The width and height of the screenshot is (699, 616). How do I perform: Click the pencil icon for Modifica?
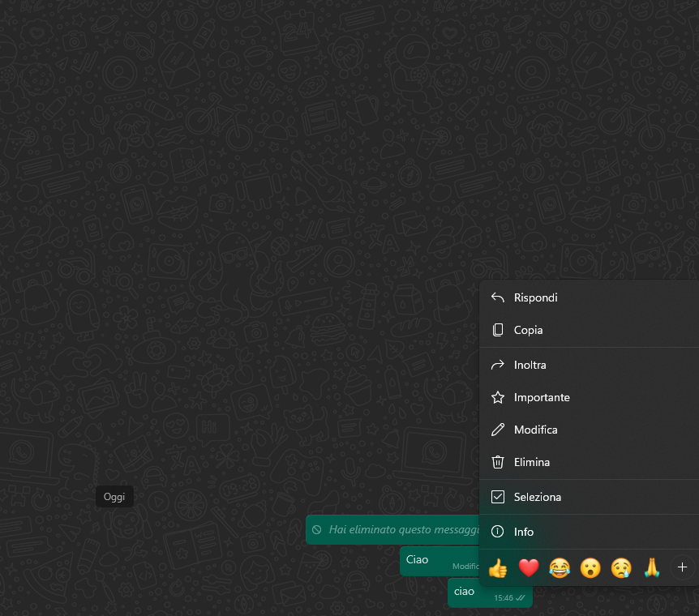coord(498,430)
